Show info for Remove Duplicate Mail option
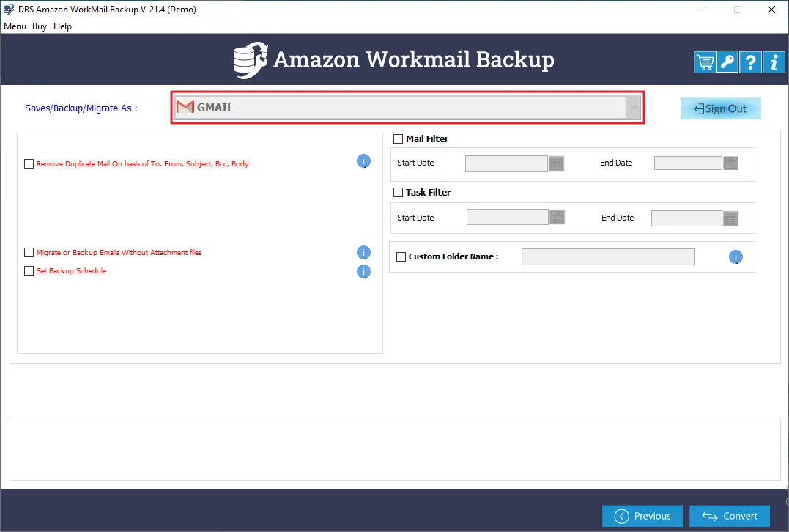789x532 pixels. pyautogui.click(x=364, y=161)
